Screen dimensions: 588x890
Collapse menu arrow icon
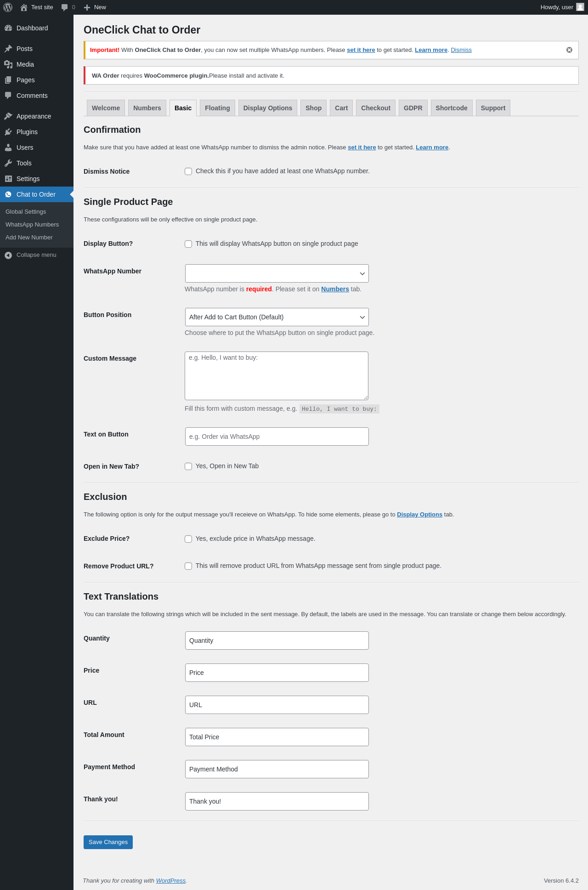pyautogui.click(x=8, y=255)
